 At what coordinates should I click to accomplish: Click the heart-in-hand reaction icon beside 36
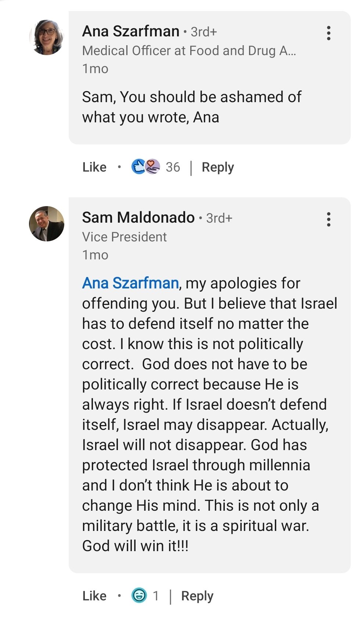[152, 167]
